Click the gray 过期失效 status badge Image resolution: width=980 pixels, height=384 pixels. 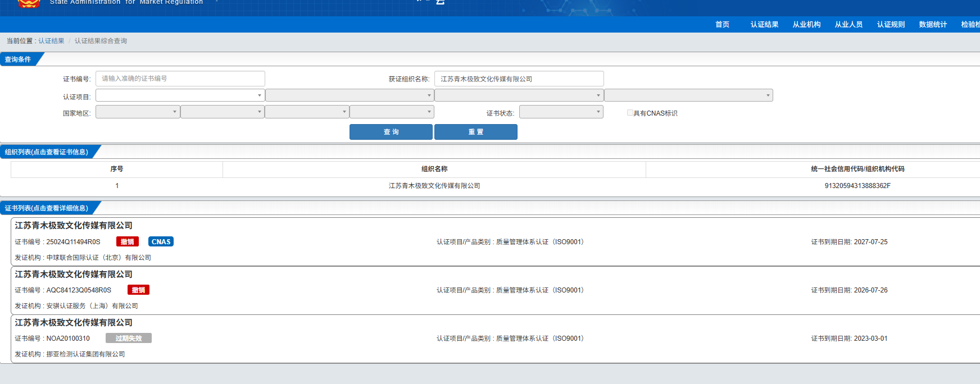(x=129, y=338)
